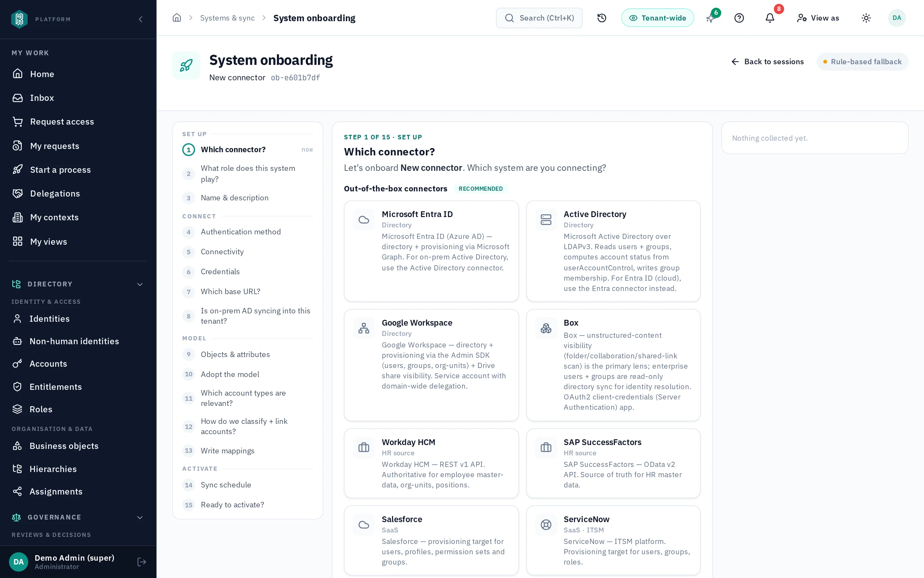This screenshot has height=578, width=924.
Task: Select step 7 Which base URL?
Action: point(247,291)
